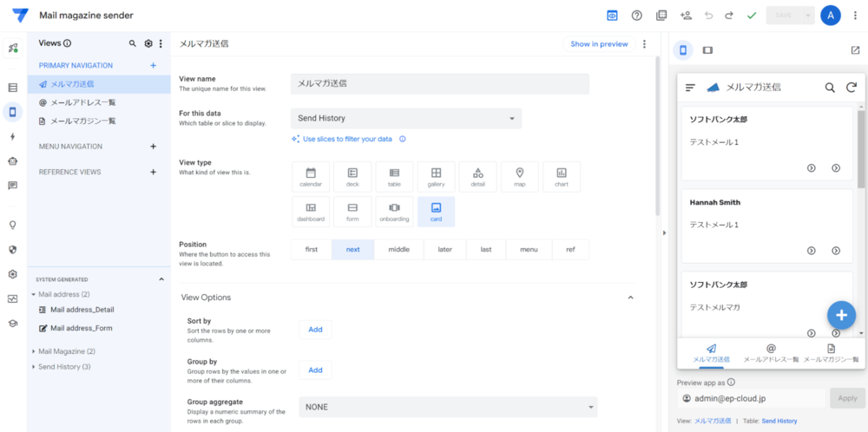The width and height of the screenshot is (868, 432).
Task: Select the gallery view type
Action: [x=436, y=177]
